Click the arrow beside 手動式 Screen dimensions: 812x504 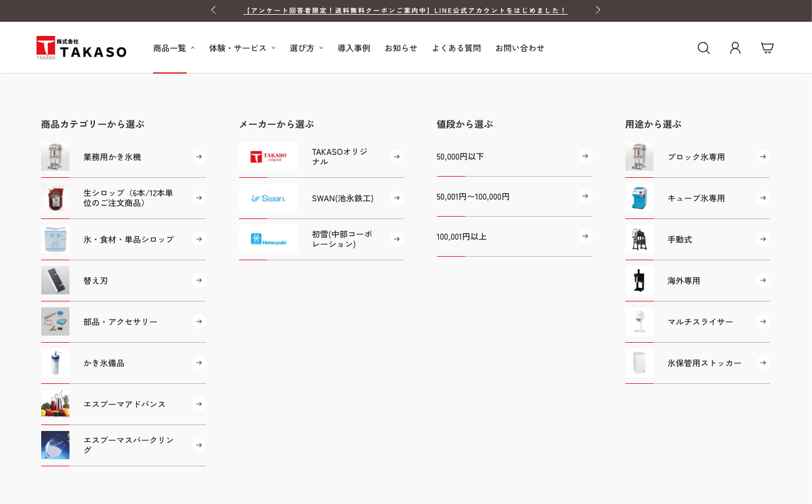pyautogui.click(x=763, y=239)
